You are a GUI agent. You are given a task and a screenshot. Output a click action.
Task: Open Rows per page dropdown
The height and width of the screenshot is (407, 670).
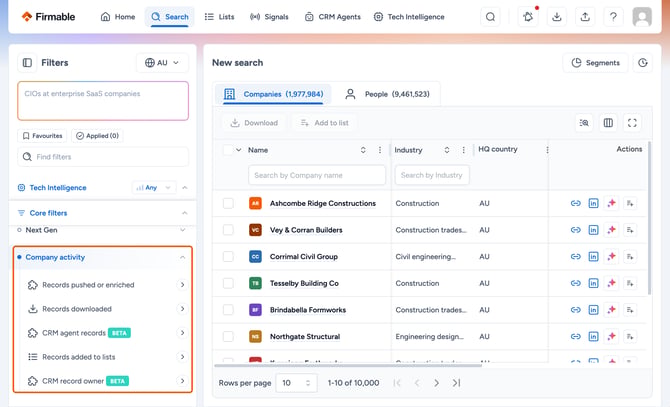point(297,383)
